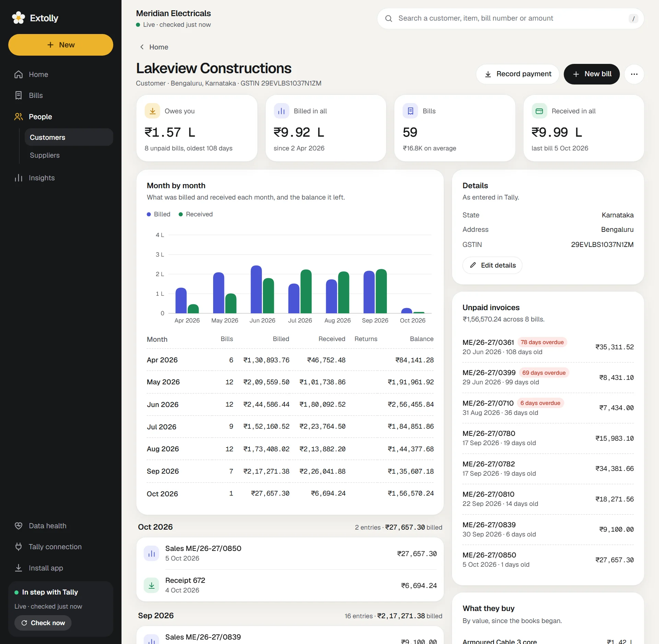The width and height of the screenshot is (659, 644).
Task: Click the Home breadcrumb link
Action: (x=159, y=47)
